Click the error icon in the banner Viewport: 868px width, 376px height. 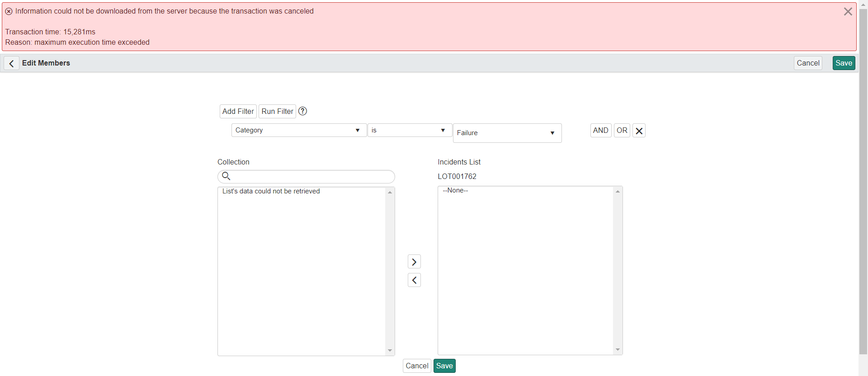[9, 11]
